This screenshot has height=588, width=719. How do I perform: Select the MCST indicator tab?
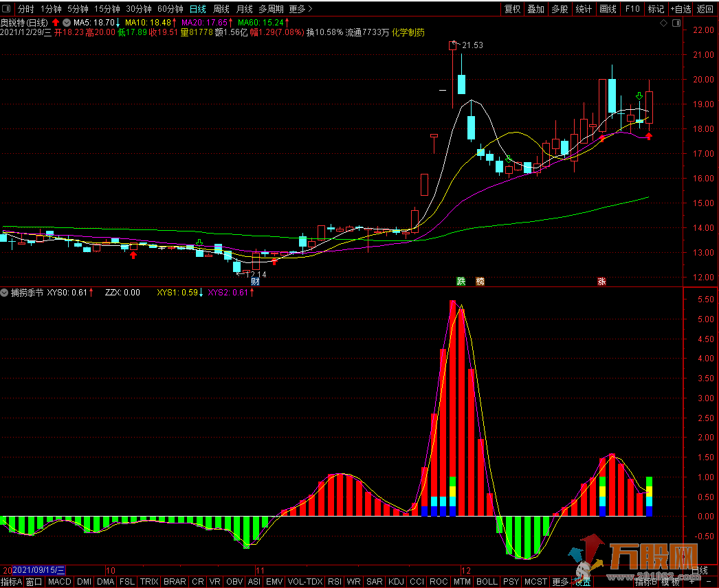[x=535, y=582]
